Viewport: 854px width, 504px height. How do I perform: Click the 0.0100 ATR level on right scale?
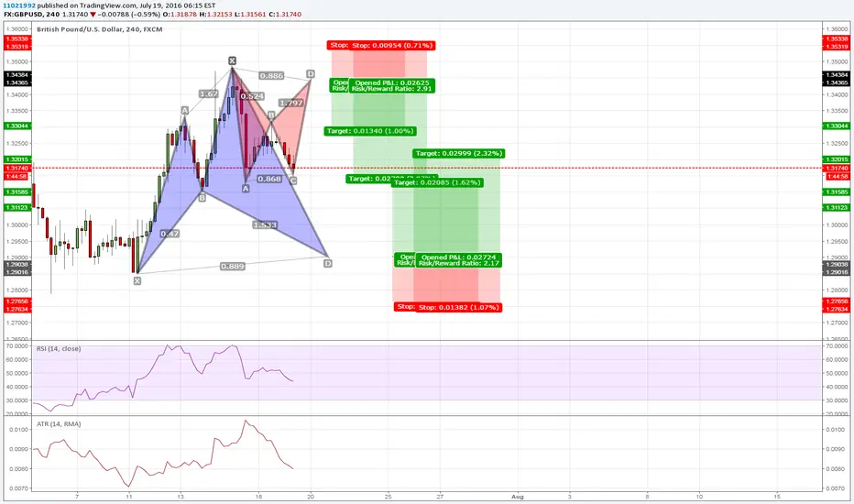point(835,430)
